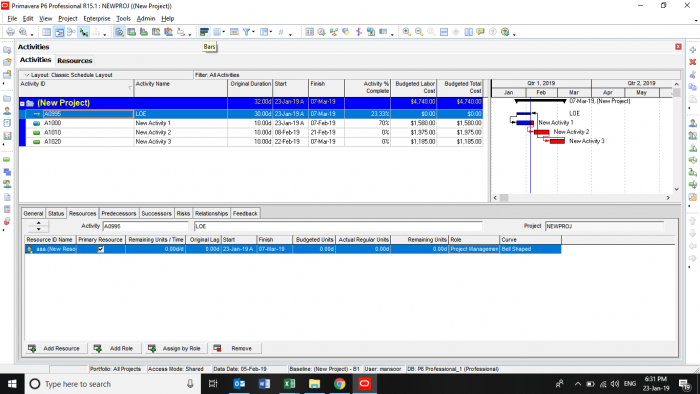Open the Bars settings icon

204,32
